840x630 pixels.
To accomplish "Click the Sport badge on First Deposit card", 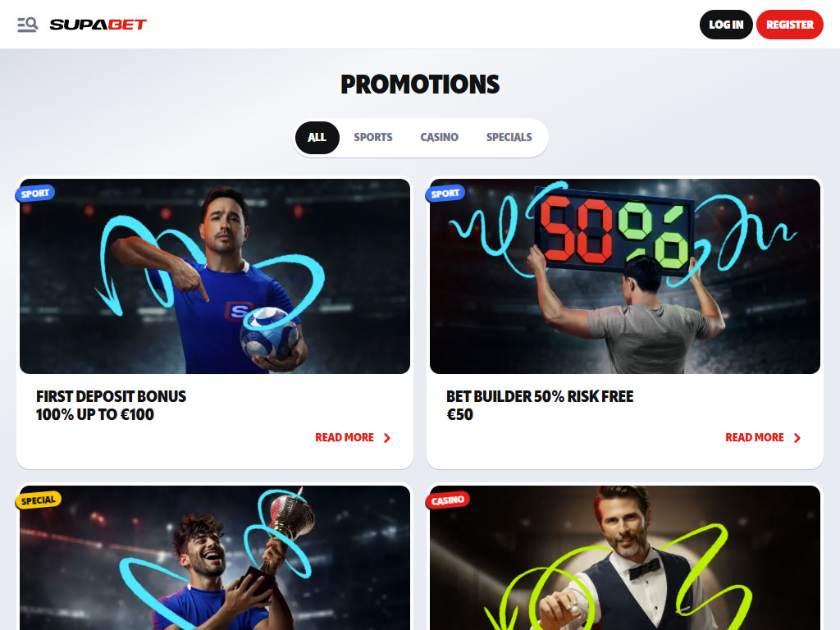I will pyautogui.click(x=34, y=194).
